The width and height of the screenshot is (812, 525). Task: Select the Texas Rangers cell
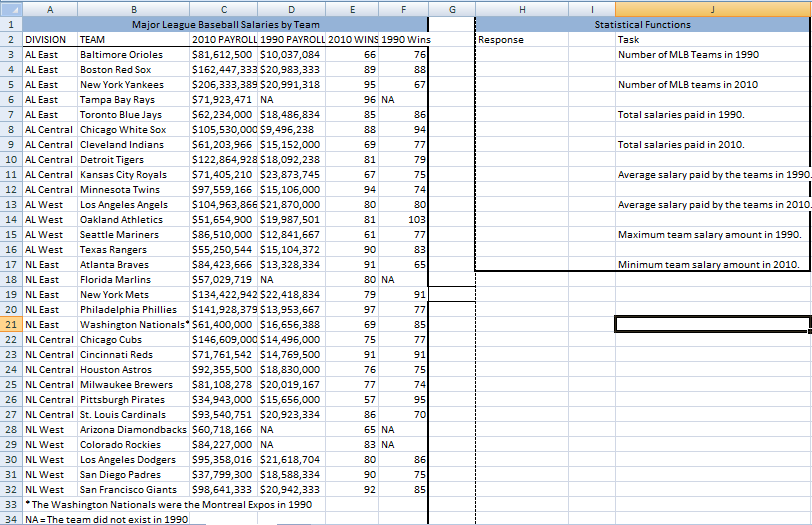(134, 250)
